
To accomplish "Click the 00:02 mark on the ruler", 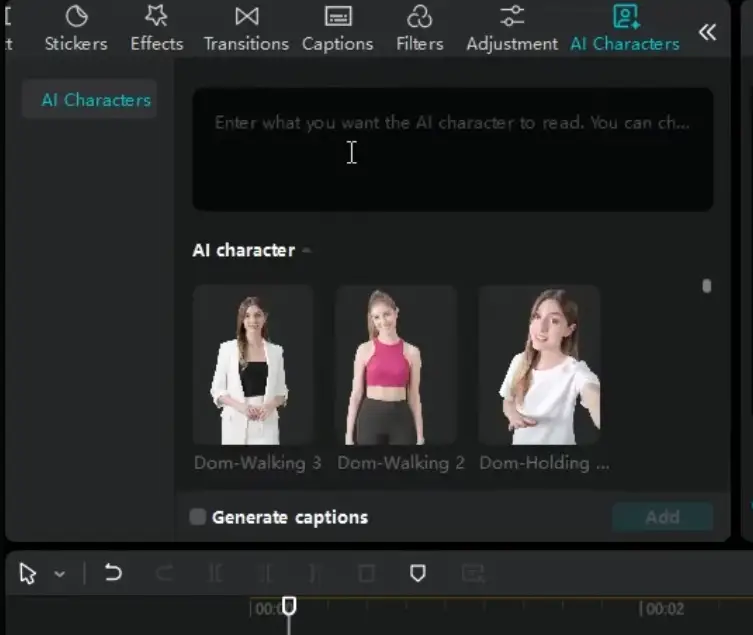I will pos(665,609).
